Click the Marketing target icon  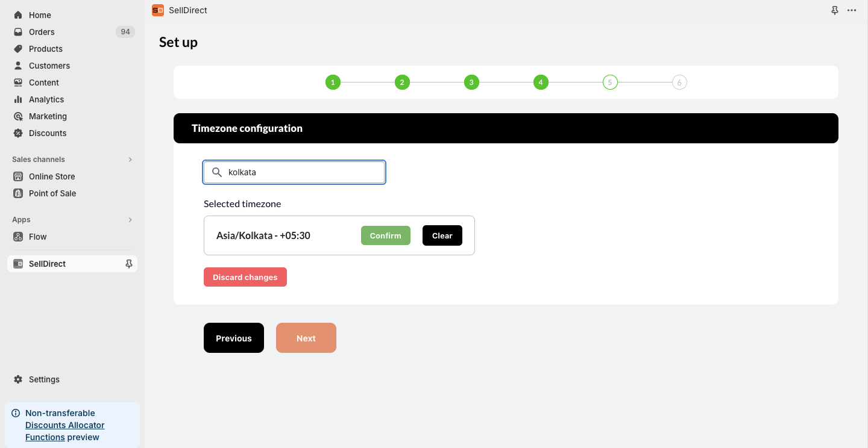18,116
